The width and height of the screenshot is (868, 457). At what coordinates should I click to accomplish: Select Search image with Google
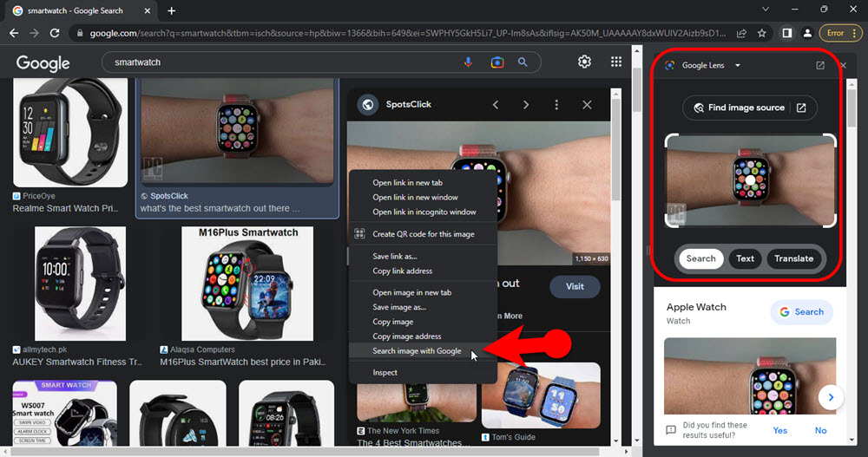coord(423,351)
